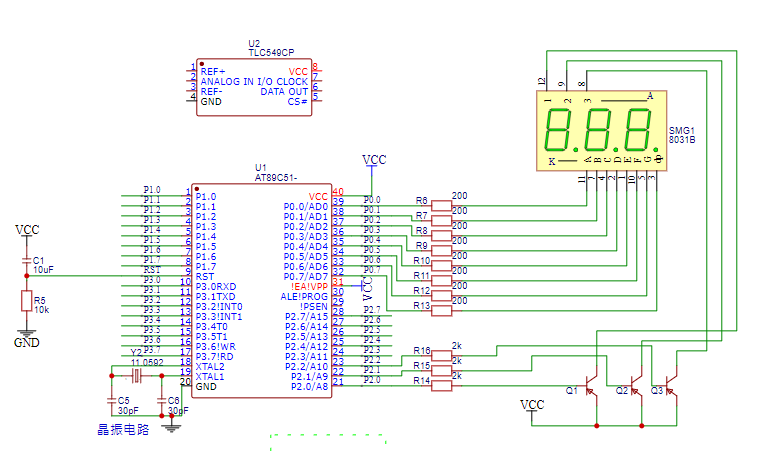
Task: Click the GND pin label inside U1
Action: 206,387
